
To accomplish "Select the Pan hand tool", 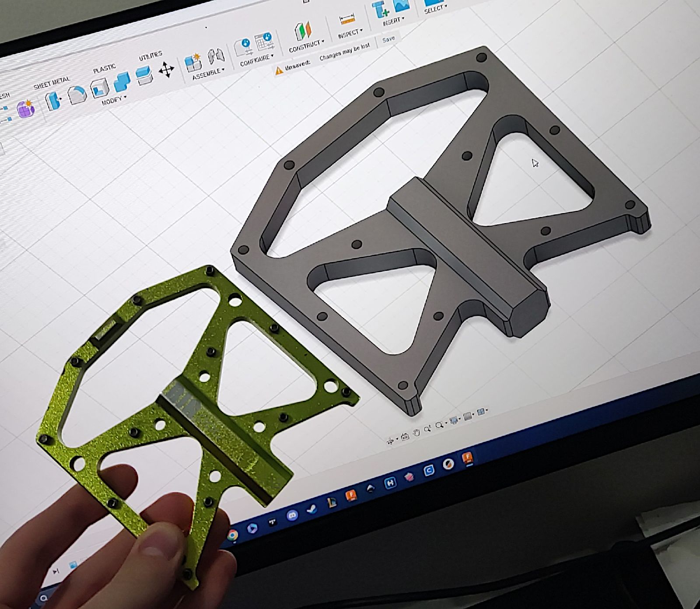I will (416, 432).
